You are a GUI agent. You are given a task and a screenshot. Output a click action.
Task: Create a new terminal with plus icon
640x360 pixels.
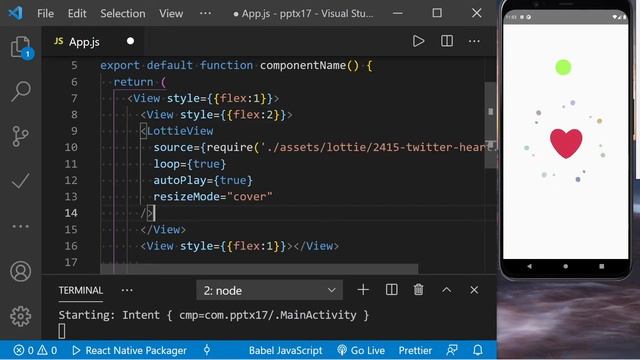click(363, 290)
